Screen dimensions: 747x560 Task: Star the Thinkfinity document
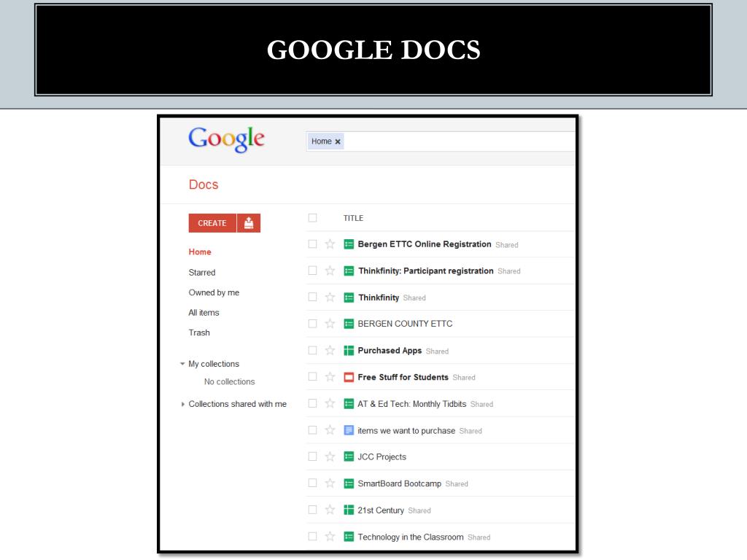click(330, 297)
